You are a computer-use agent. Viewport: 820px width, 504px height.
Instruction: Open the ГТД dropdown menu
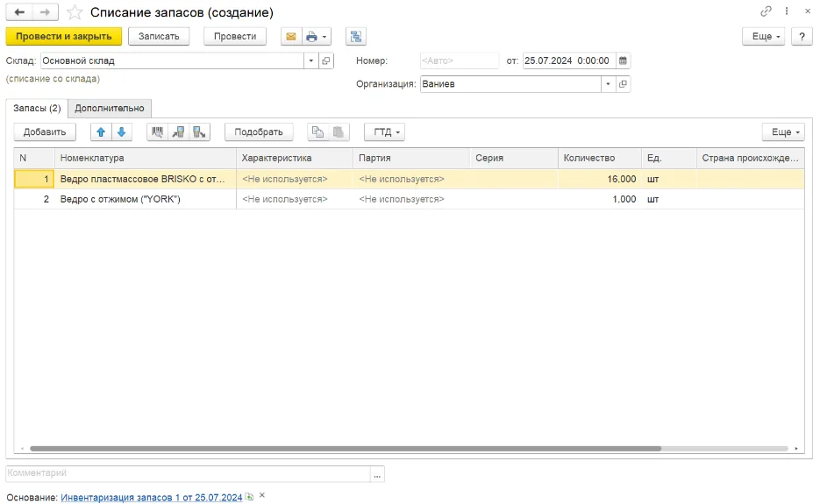(x=384, y=132)
